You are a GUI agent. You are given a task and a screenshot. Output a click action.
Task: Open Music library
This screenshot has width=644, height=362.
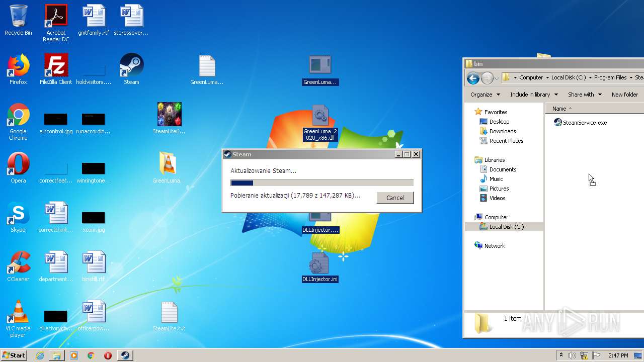click(496, 179)
